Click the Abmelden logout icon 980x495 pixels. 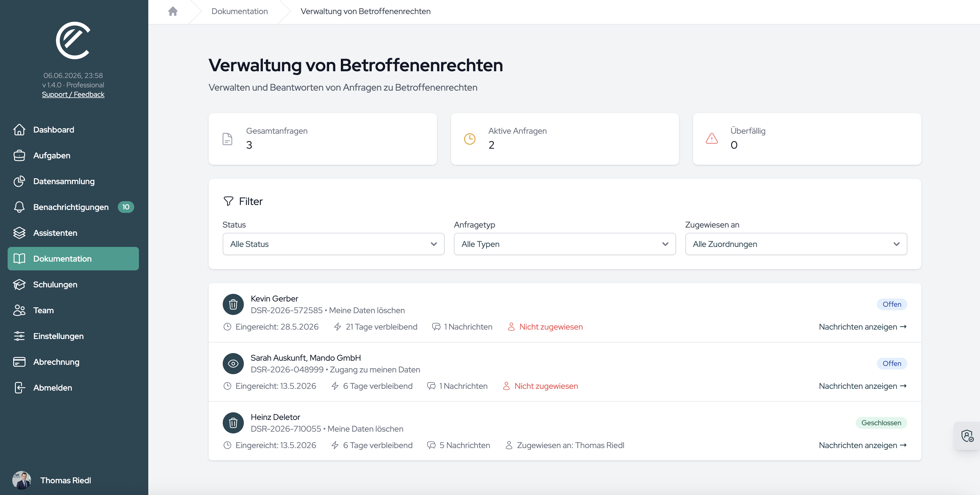click(x=19, y=388)
